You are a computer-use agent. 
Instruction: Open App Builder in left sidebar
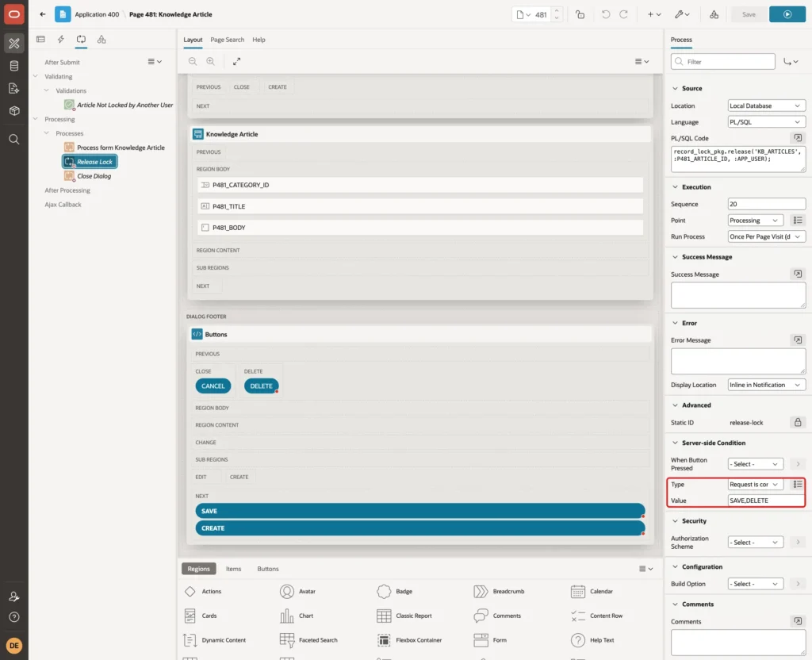click(x=14, y=44)
